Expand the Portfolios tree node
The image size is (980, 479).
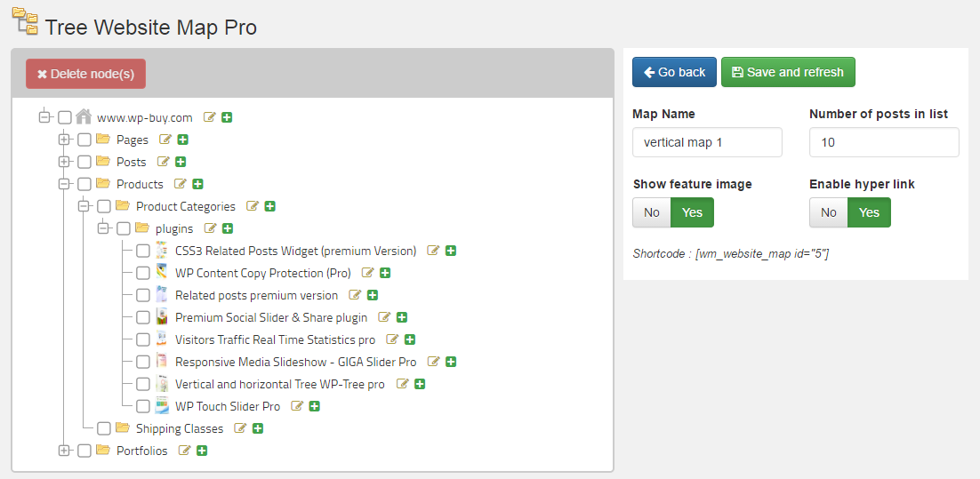64,451
